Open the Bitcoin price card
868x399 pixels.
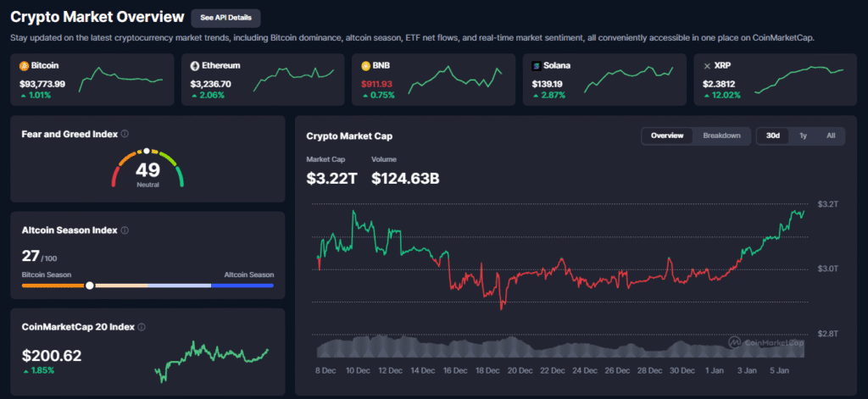coord(92,79)
